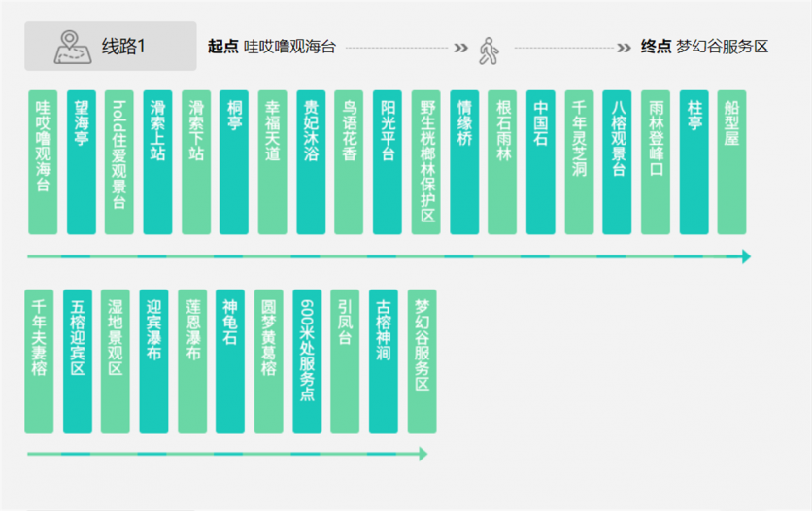The height and width of the screenshot is (511, 812).
Task: Select the 野生桄榔林保护区 stop
Action: click(x=425, y=162)
